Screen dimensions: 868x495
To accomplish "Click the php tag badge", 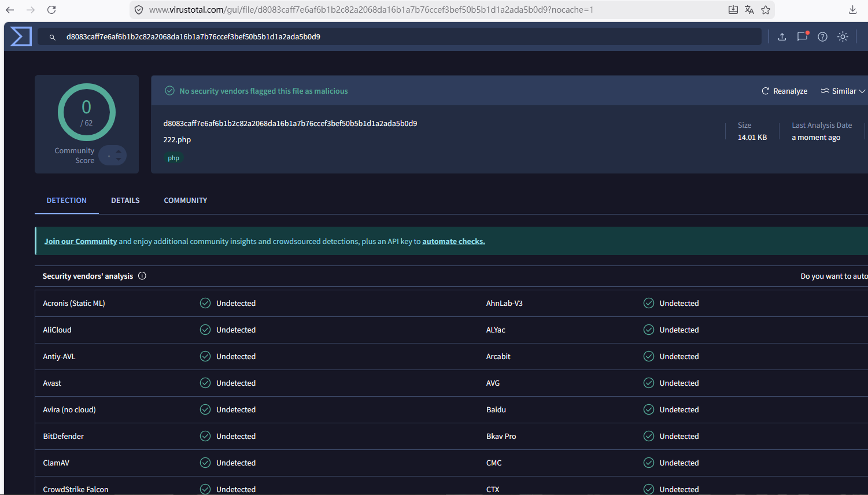I will tap(173, 158).
